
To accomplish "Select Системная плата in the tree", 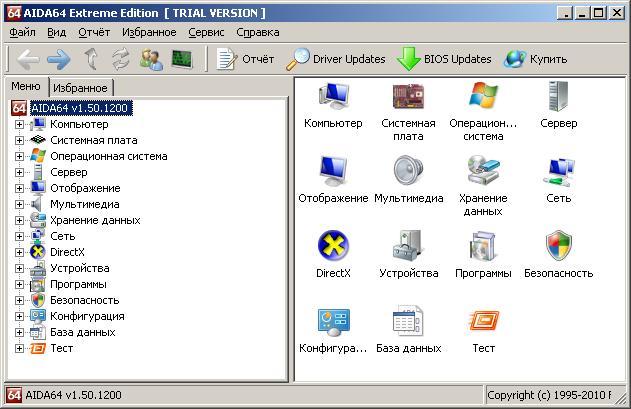I will pos(94,140).
